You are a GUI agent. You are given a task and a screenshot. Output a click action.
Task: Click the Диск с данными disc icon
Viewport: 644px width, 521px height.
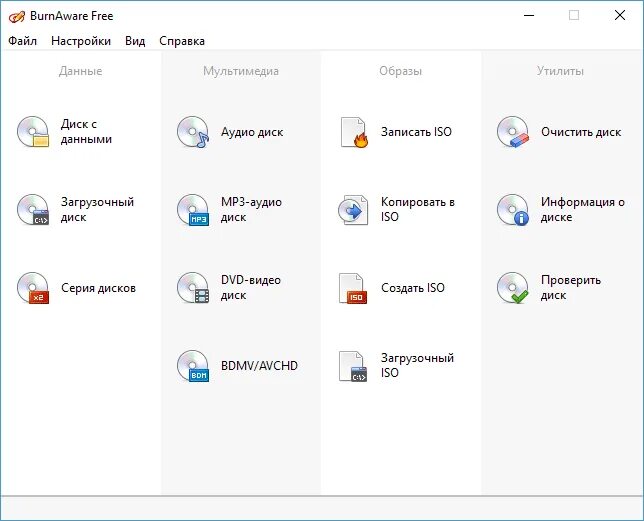click(33, 131)
